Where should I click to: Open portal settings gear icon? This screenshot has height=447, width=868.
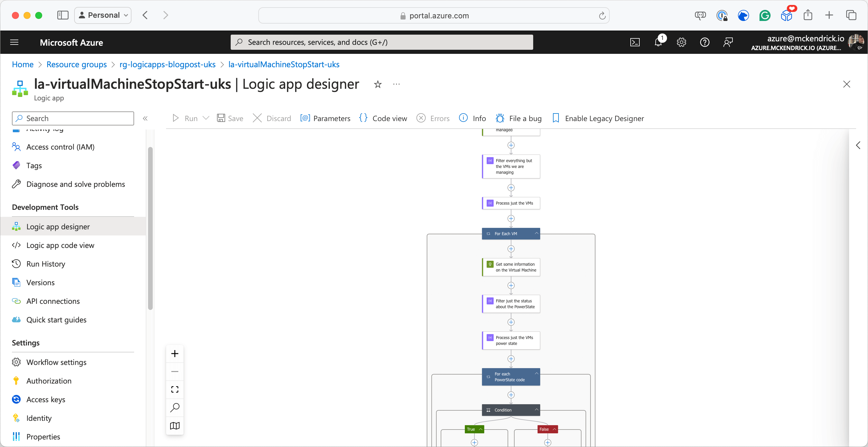pos(681,42)
